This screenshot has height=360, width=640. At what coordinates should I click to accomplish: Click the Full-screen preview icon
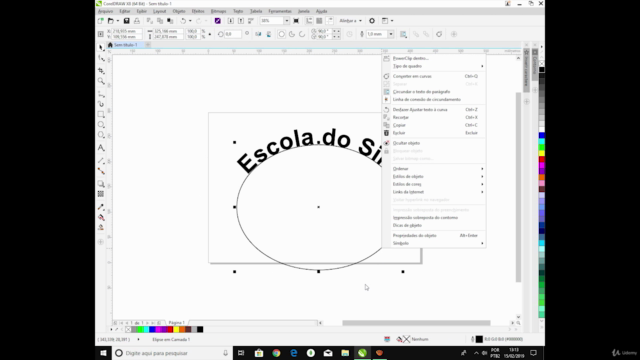click(296, 21)
